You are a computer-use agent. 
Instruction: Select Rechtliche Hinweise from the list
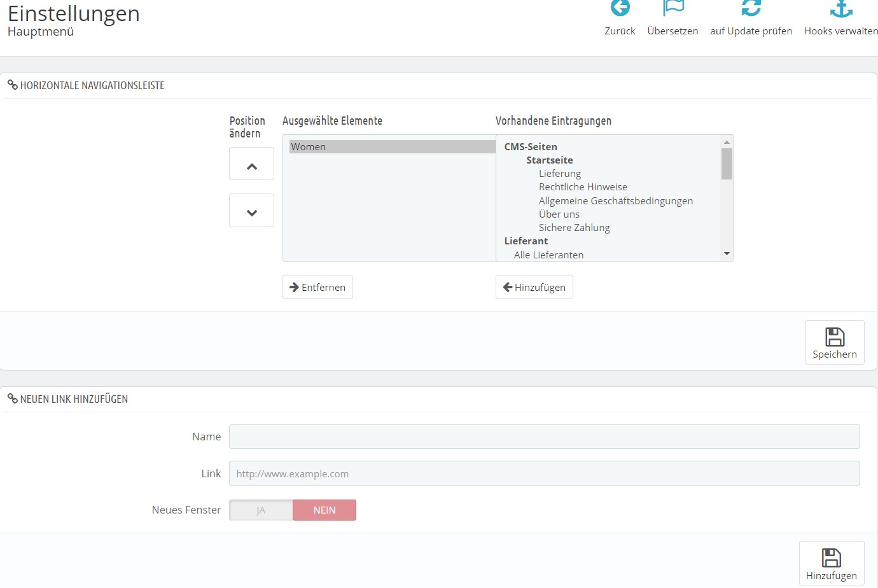click(583, 186)
